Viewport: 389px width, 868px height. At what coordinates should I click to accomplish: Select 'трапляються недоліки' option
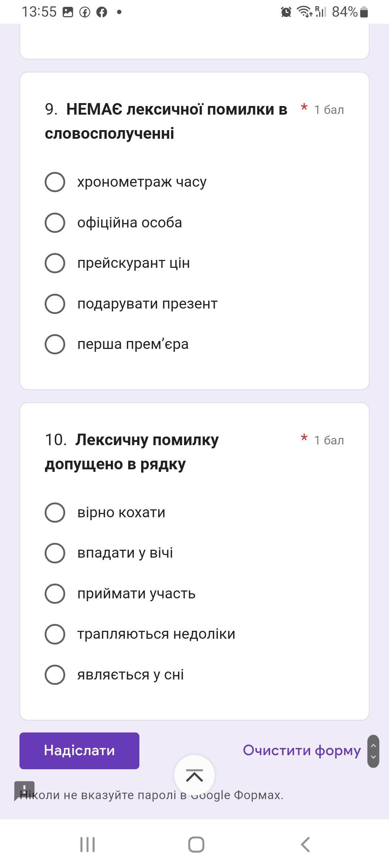pyautogui.click(x=55, y=634)
